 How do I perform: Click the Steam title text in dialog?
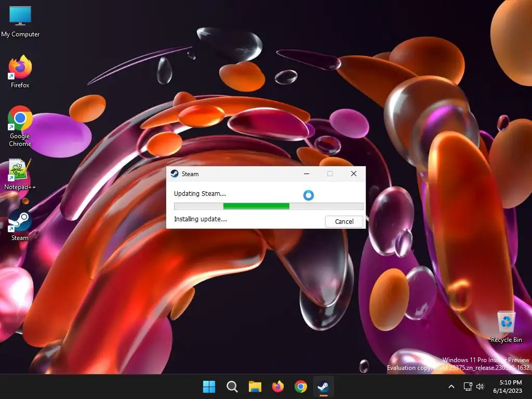(190, 174)
